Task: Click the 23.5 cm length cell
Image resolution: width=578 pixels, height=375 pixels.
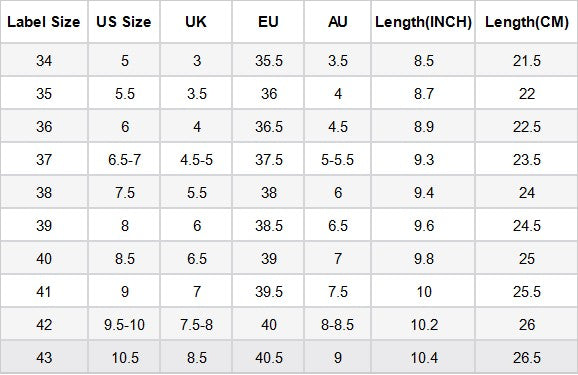Action: pos(526,159)
